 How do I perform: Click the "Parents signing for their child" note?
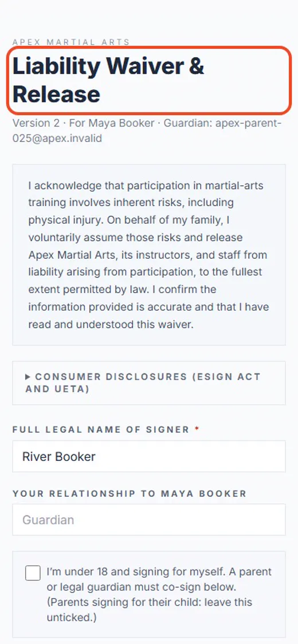(149, 610)
